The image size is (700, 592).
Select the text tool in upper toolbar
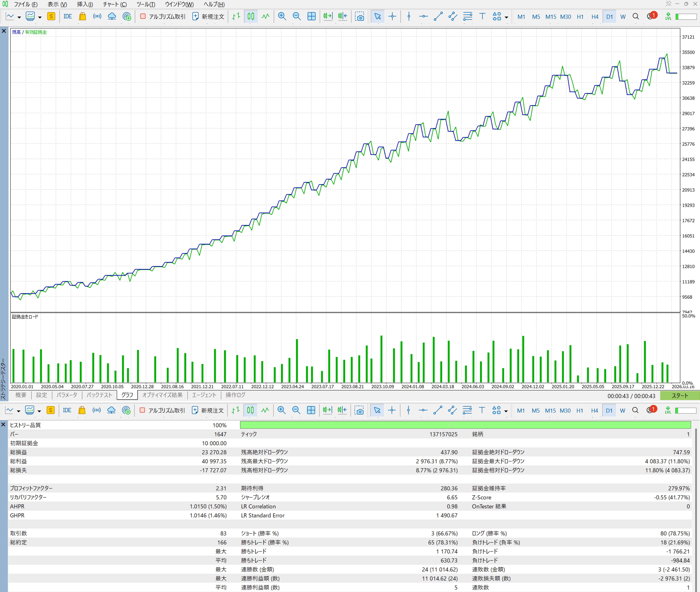pyautogui.click(x=482, y=16)
